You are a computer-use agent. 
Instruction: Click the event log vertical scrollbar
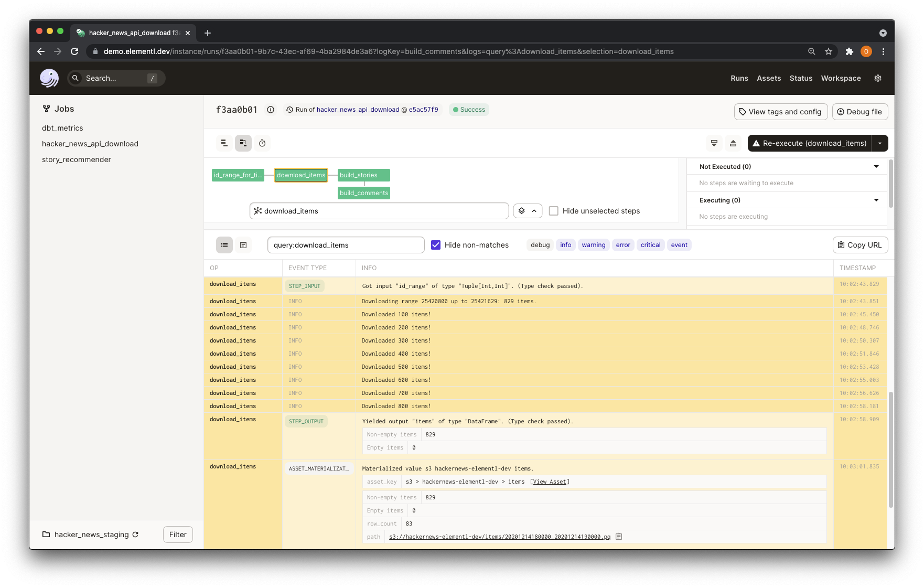coord(891,450)
